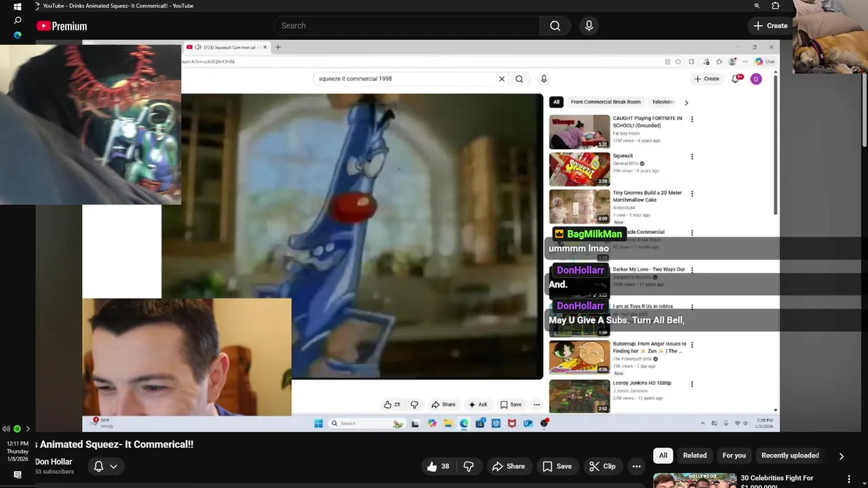
Task: Click Share under the recorded video
Action: (x=443, y=405)
